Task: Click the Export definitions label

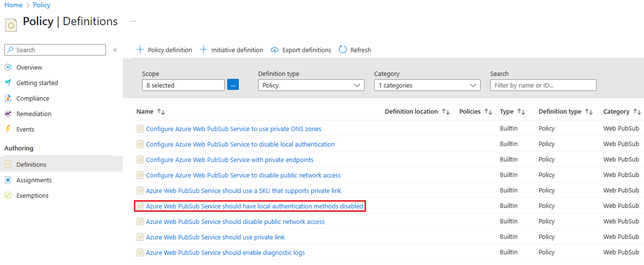Action: (307, 50)
